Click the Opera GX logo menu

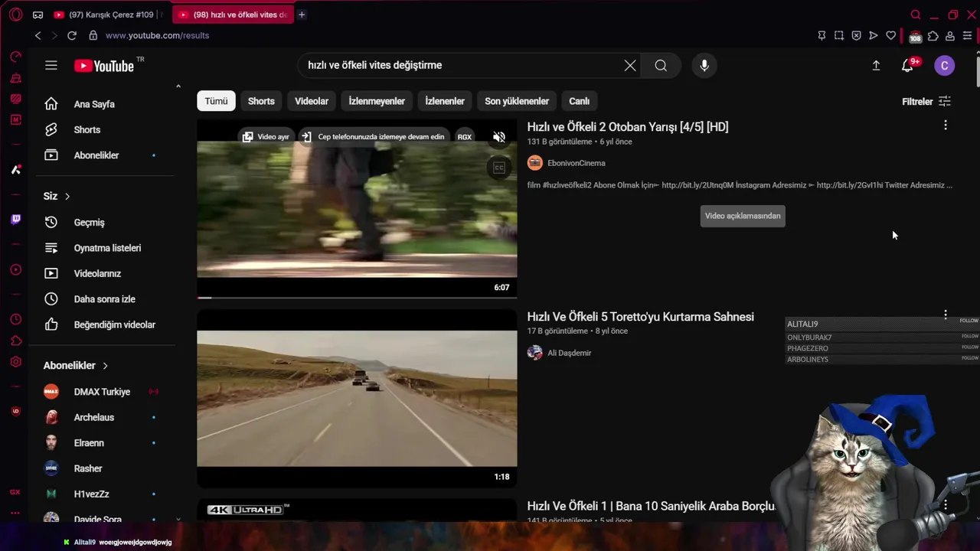tap(15, 15)
